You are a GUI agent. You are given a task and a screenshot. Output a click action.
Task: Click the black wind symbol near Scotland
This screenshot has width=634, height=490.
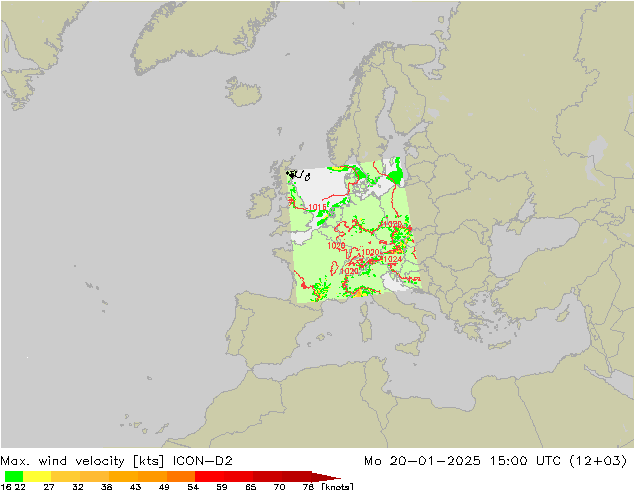point(298,175)
